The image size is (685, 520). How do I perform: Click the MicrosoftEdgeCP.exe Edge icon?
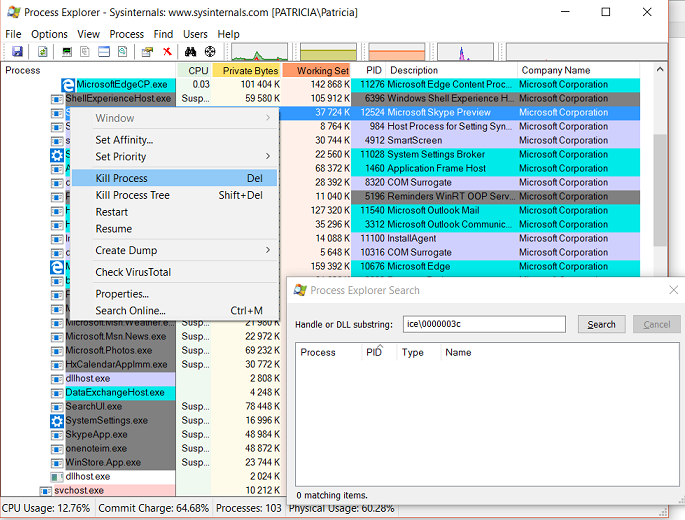[x=68, y=85]
